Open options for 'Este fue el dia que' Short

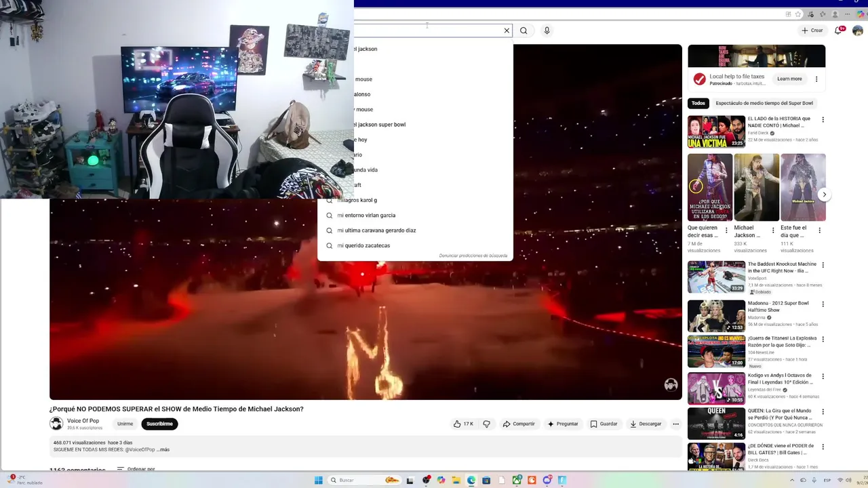[x=819, y=230]
